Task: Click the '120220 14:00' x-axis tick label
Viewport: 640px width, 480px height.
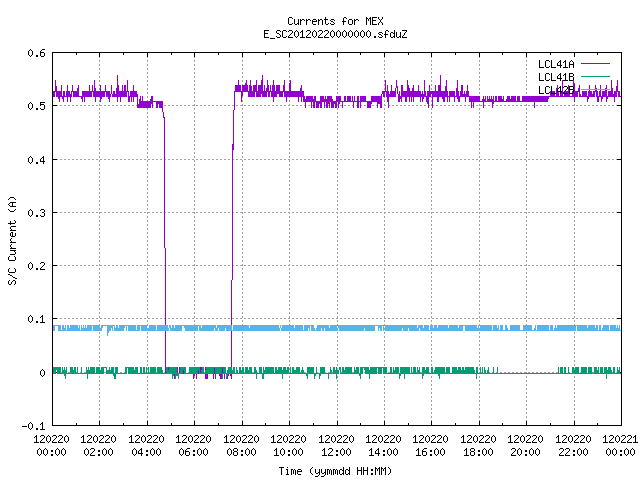Action: point(384,446)
